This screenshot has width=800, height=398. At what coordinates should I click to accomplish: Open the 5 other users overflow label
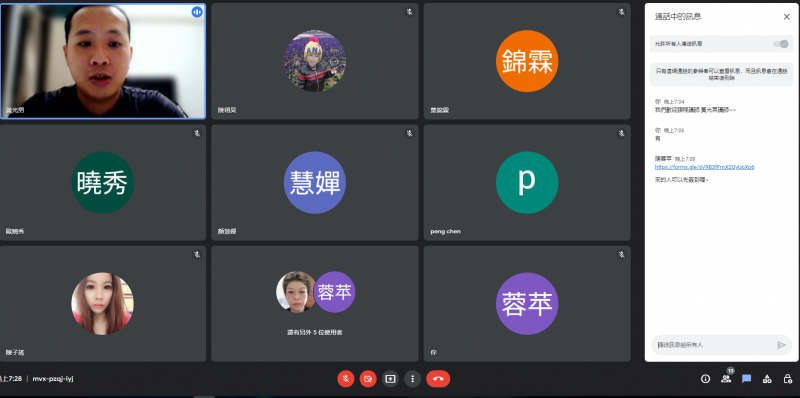click(315, 332)
